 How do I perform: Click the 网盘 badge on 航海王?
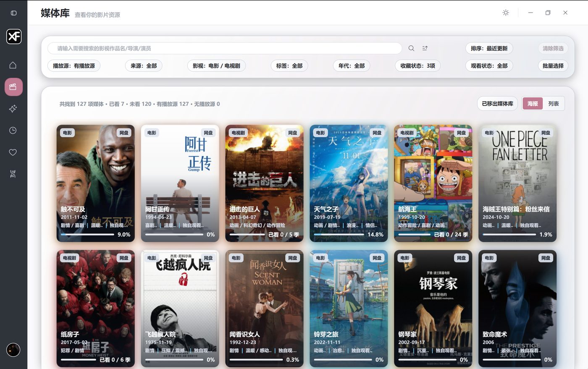click(x=462, y=133)
